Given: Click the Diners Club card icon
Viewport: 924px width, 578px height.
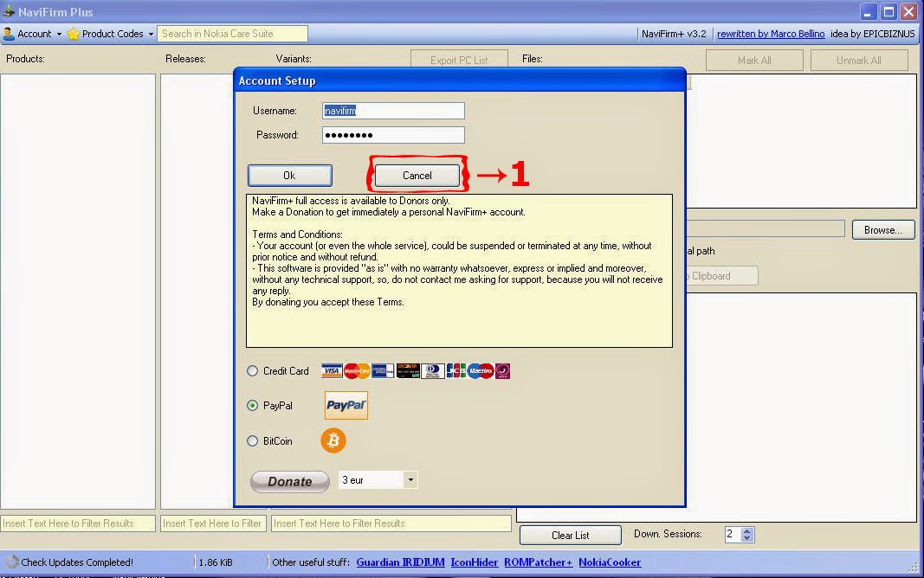Looking at the screenshot, I should click(433, 371).
